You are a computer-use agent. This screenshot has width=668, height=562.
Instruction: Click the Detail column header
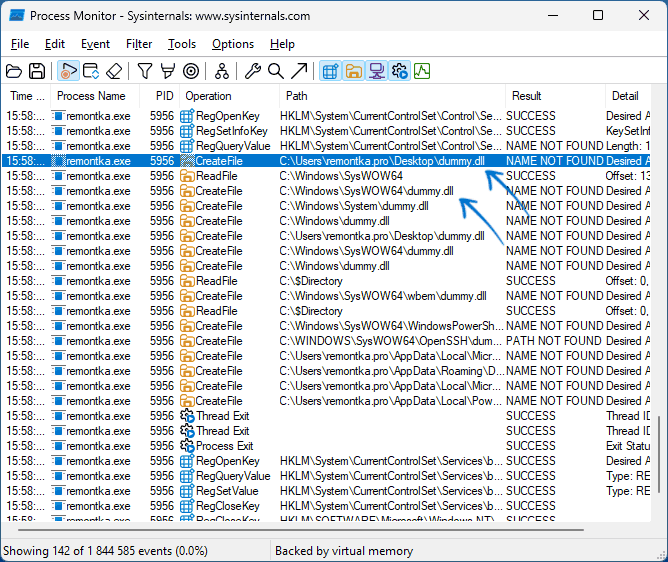tap(628, 96)
